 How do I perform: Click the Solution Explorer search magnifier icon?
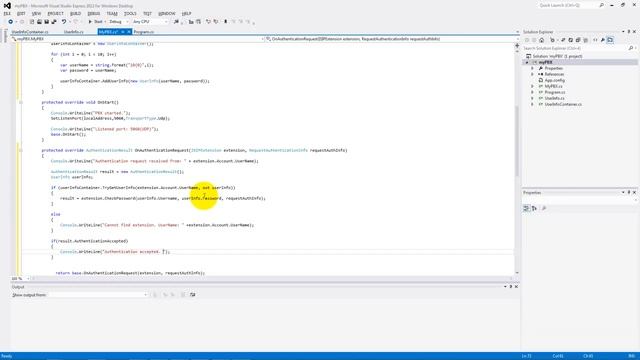pos(631,48)
